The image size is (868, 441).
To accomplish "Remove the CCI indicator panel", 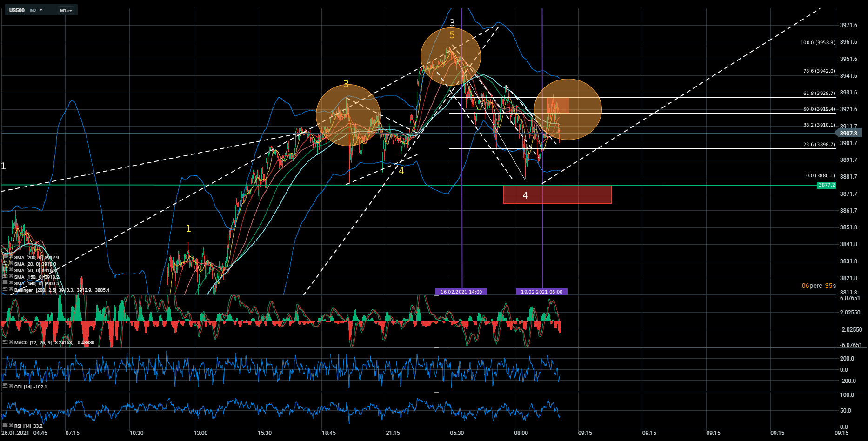I will pyautogui.click(x=11, y=386).
